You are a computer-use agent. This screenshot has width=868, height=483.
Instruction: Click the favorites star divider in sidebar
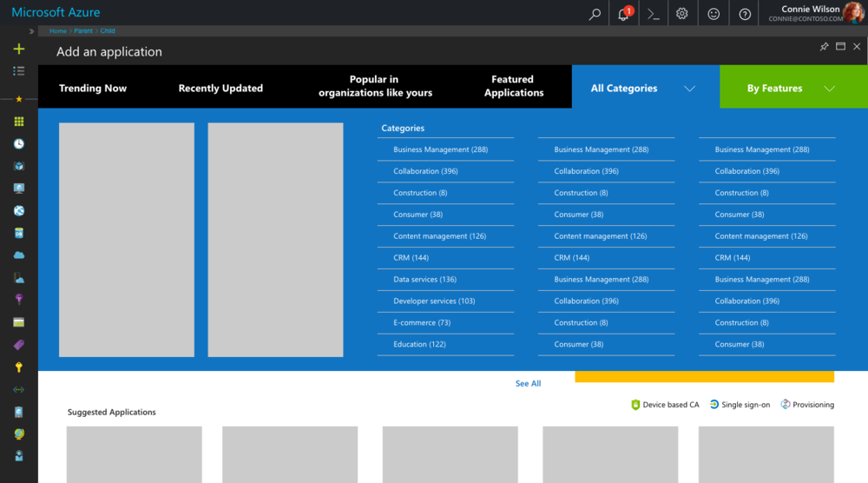19,99
